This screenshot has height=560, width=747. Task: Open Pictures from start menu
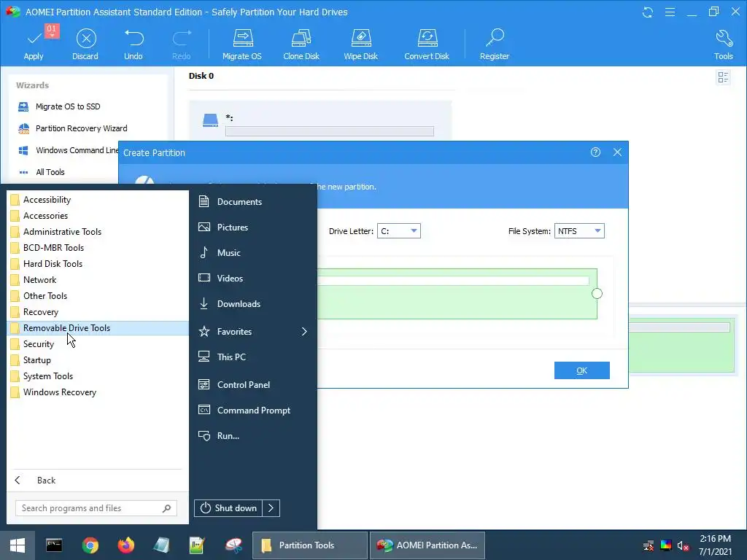point(253,227)
